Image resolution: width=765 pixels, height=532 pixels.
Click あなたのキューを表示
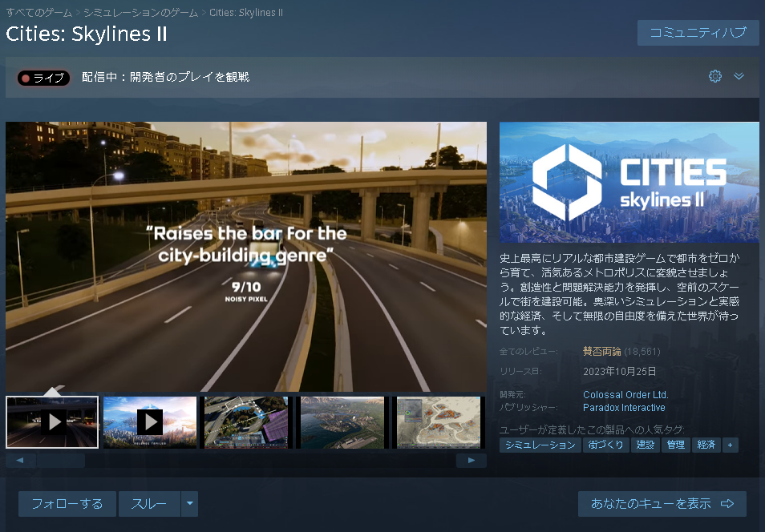[x=662, y=504]
